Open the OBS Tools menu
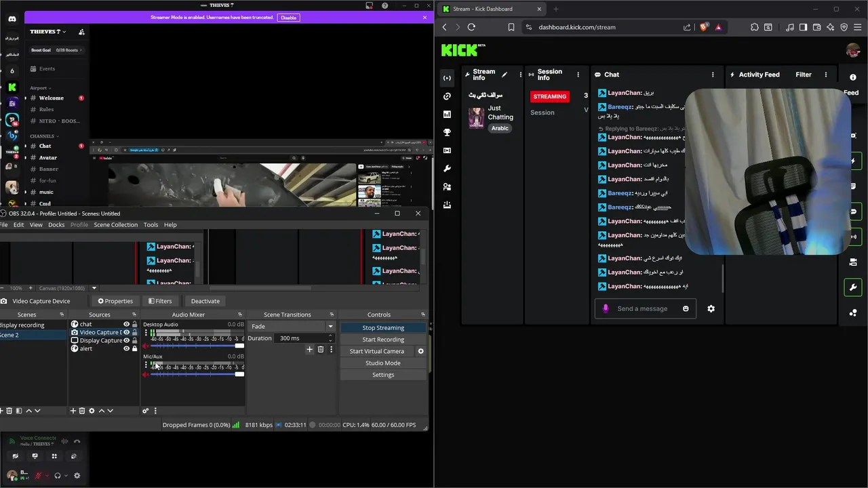The width and height of the screenshot is (868, 488). point(151,225)
